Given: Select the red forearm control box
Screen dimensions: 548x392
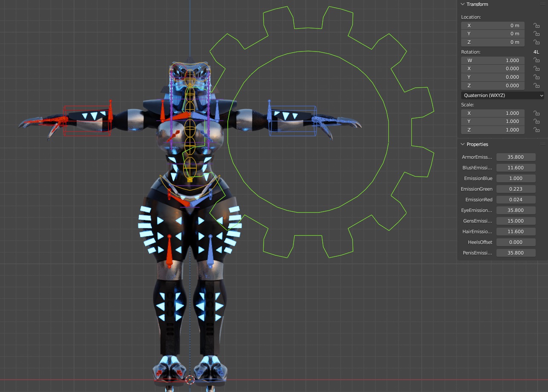Looking at the screenshot, I should click(87, 120).
